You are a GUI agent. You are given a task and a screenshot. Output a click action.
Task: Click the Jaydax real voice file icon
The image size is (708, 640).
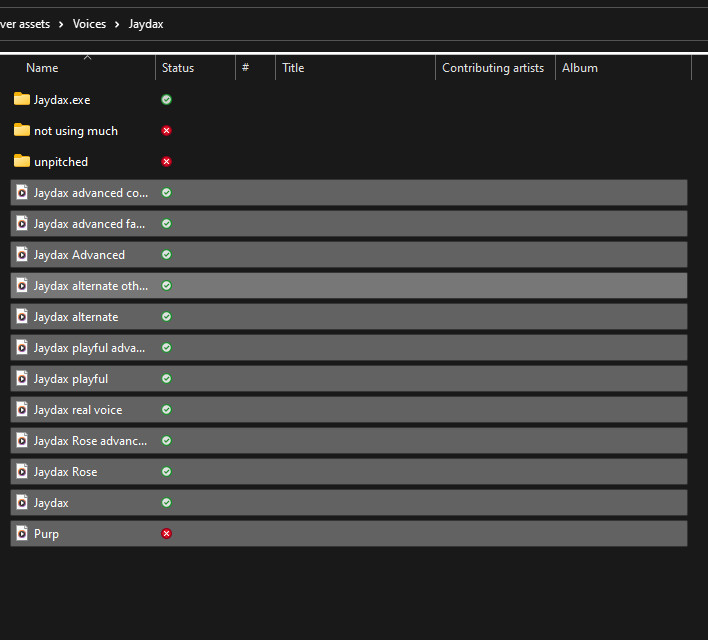pyautogui.click(x=22, y=409)
